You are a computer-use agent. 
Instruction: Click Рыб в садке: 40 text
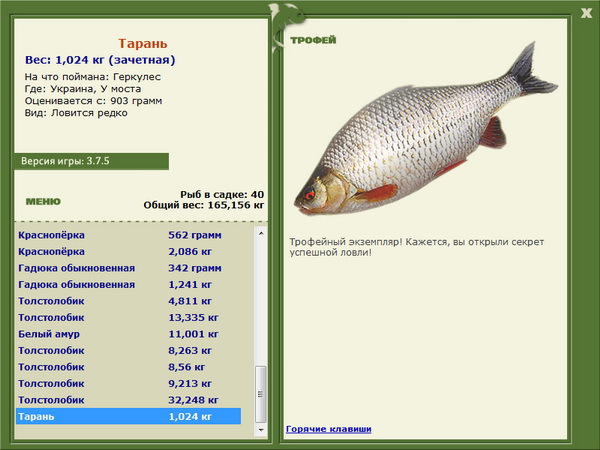click(x=222, y=194)
